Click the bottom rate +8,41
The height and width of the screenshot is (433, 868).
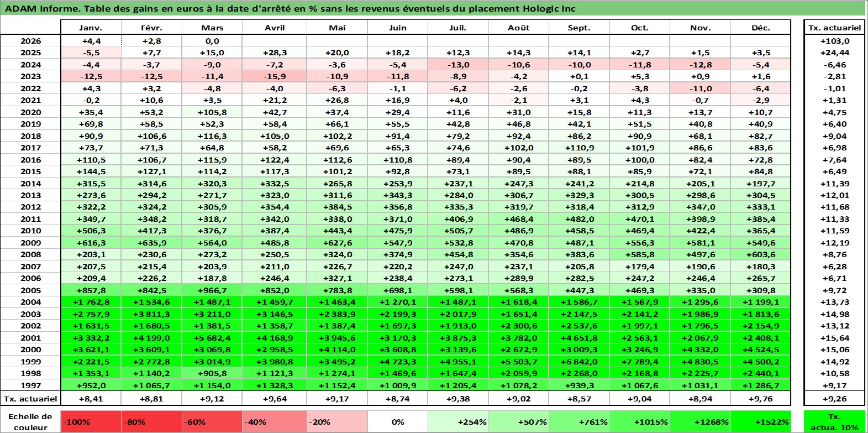coord(91,399)
